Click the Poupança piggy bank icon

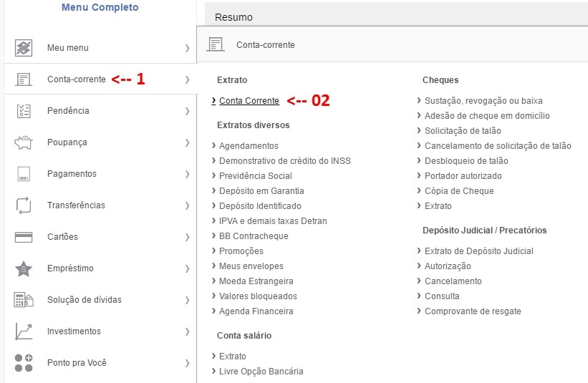coord(23,142)
